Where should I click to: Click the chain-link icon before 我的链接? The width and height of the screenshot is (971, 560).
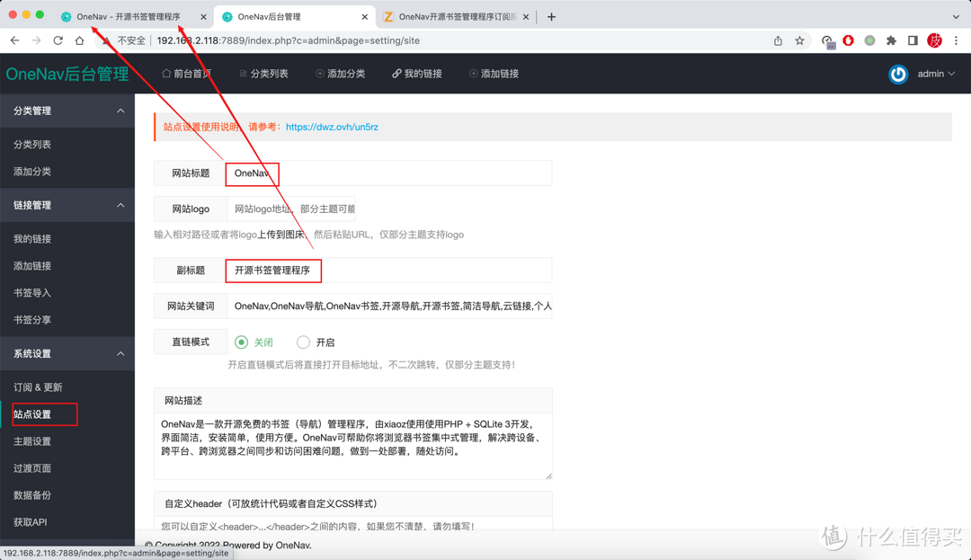tap(396, 74)
